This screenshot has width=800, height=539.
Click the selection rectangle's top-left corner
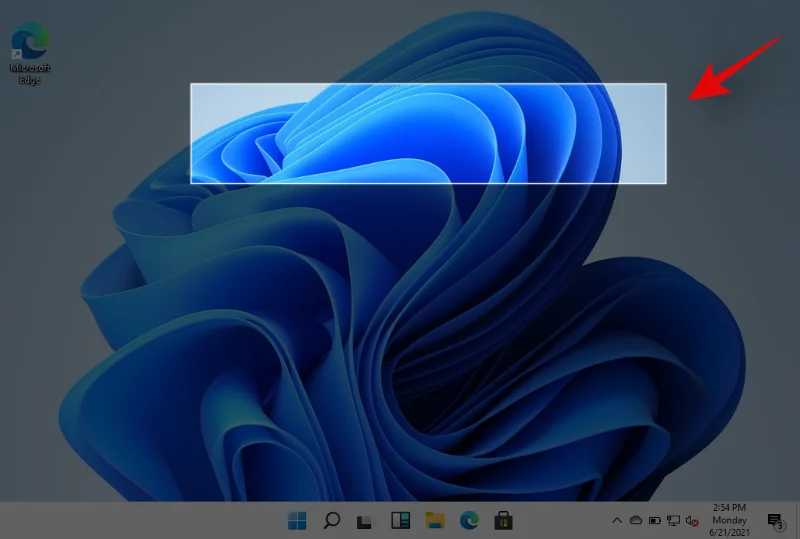pos(191,84)
